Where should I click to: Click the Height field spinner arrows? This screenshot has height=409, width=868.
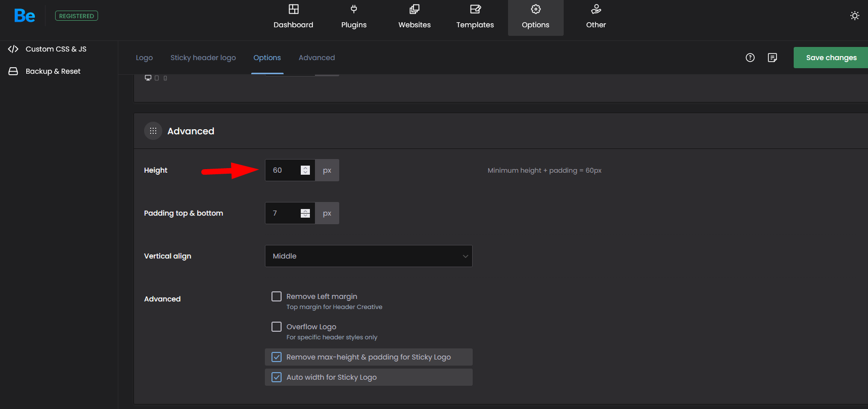[305, 170]
